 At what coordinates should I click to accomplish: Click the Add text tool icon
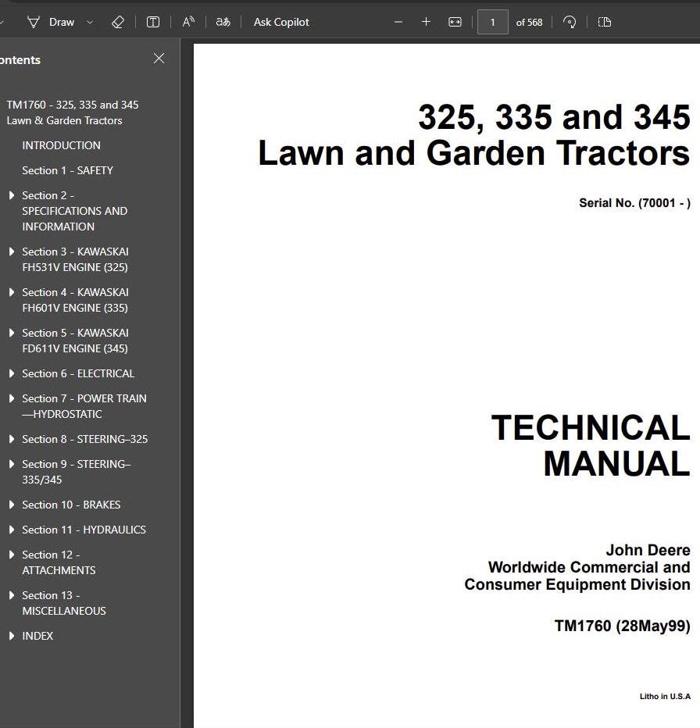[153, 22]
